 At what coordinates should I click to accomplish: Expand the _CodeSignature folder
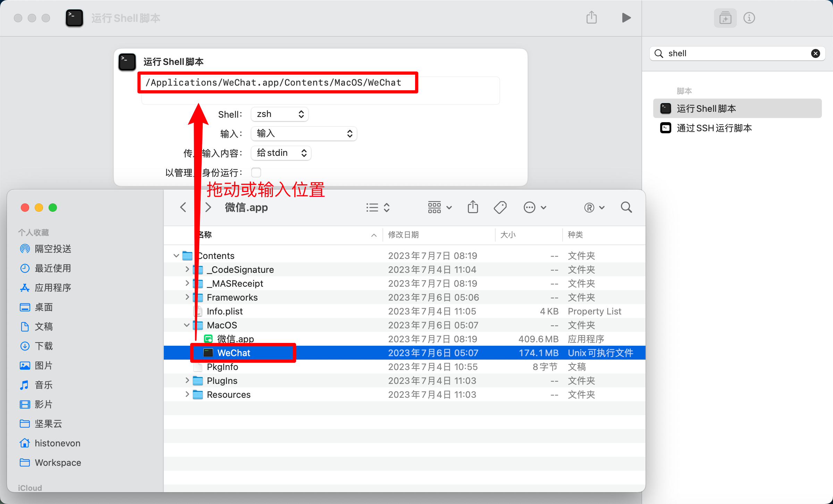pyautogui.click(x=187, y=269)
